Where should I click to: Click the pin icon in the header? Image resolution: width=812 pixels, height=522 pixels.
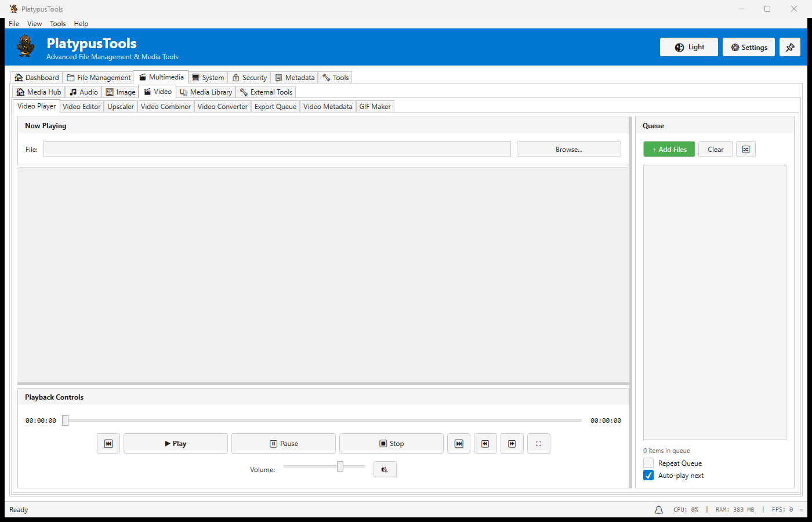coord(790,47)
